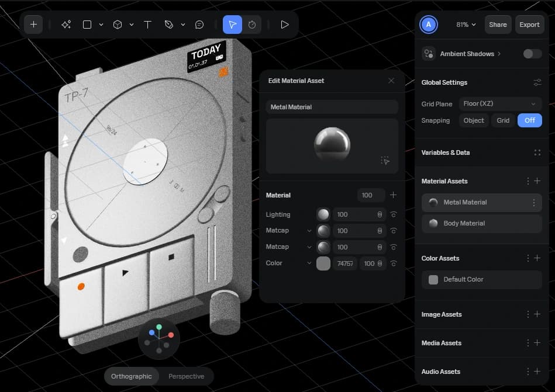Expand the first Matcap layer chevron

click(x=309, y=231)
